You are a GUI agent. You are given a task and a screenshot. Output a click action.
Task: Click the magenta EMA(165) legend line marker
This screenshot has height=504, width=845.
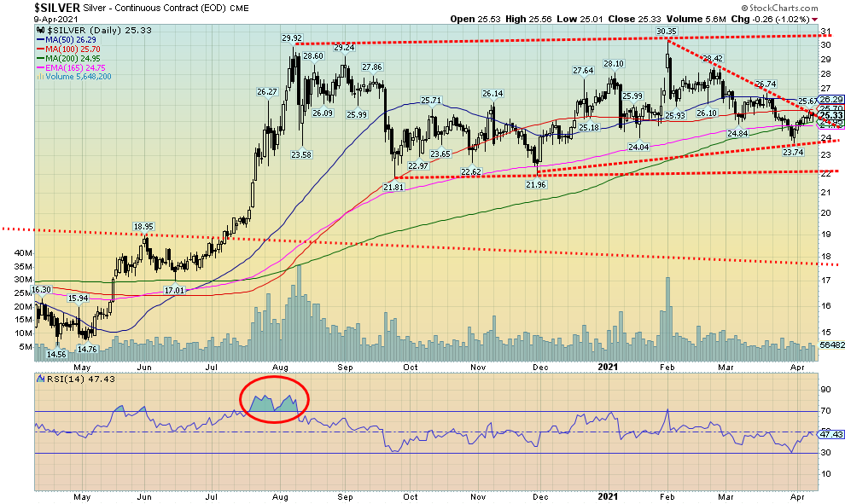pyautogui.click(x=40, y=67)
